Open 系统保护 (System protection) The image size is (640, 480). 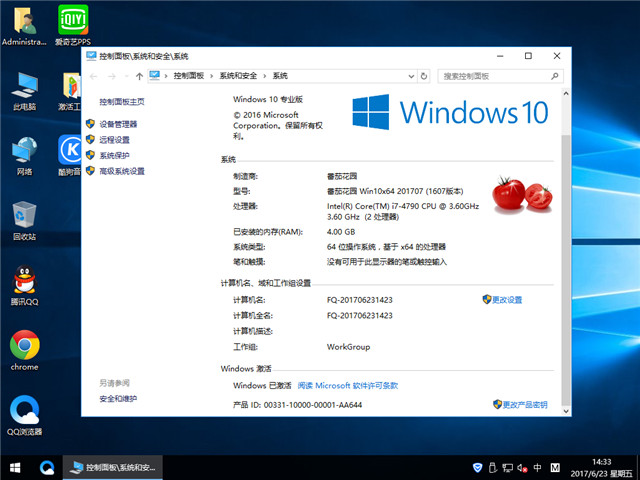coord(115,156)
